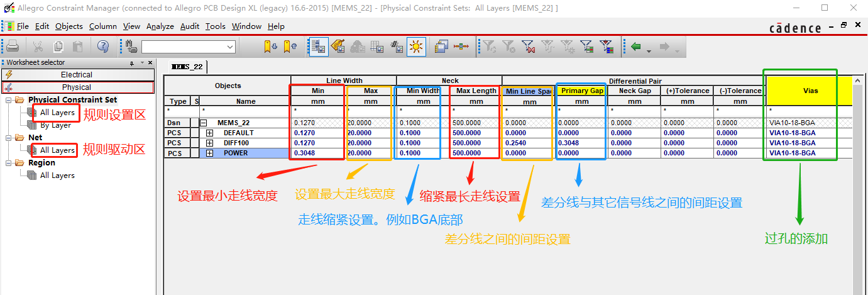The height and width of the screenshot is (295, 868).
Task: Open the Edit menu
Action: 42,26
